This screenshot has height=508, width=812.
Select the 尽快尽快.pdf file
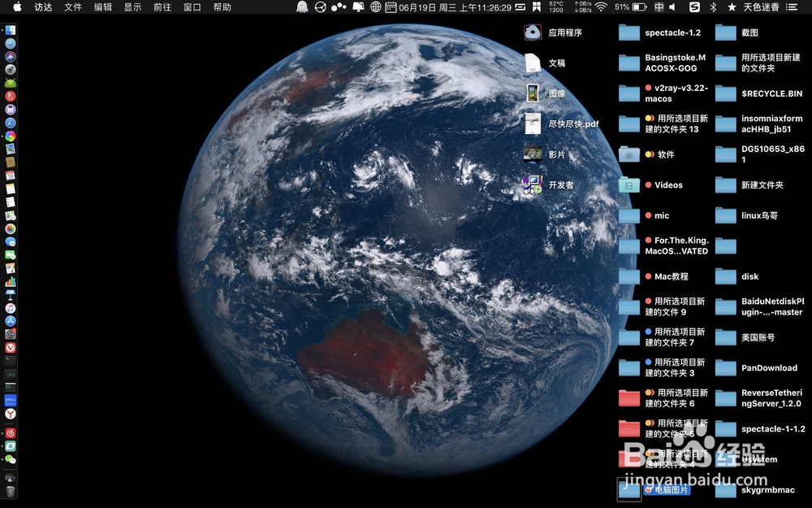561,124
